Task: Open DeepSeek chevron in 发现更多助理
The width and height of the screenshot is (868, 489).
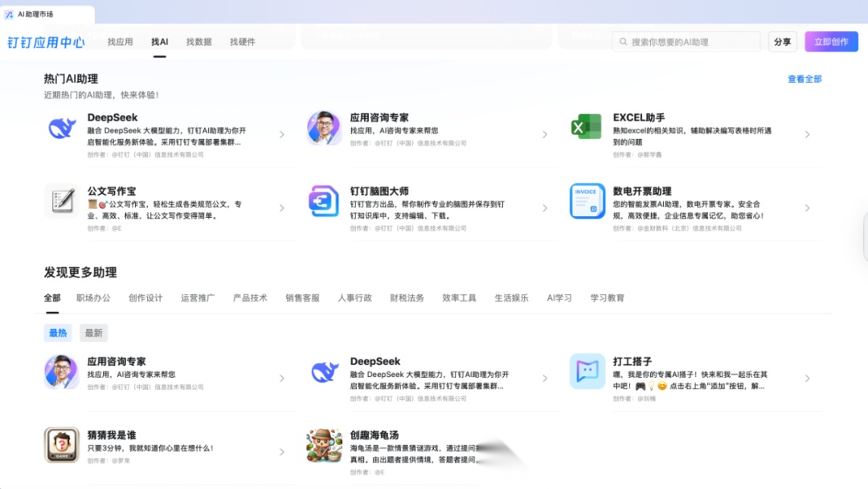Action: pos(545,378)
